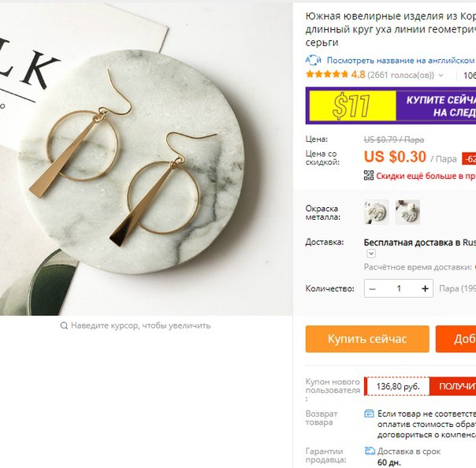
Task: Select the first metal color thumbnail
Action: pyautogui.click(x=376, y=212)
